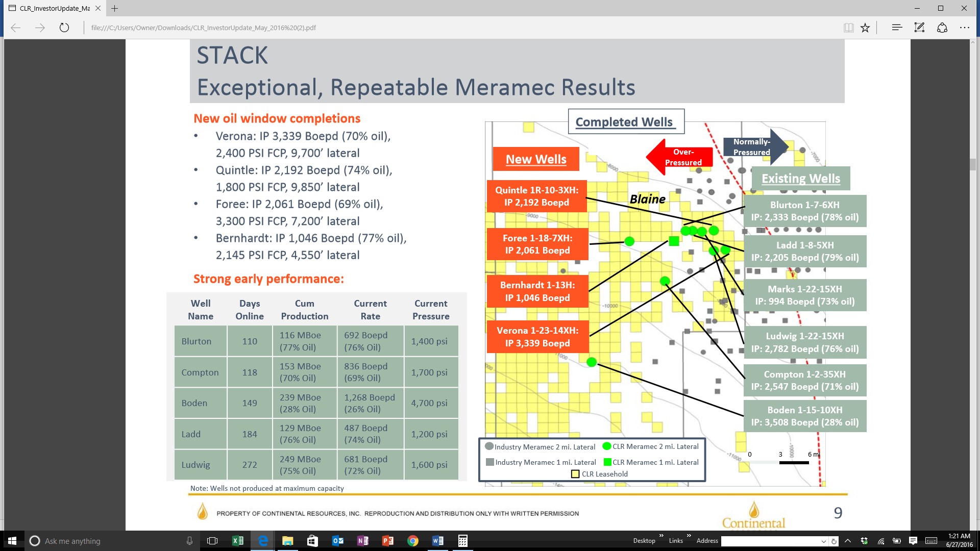The height and width of the screenshot is (551, 980).
Task: Click the Existing Wells heading box
Action: (x=801, y=179)
